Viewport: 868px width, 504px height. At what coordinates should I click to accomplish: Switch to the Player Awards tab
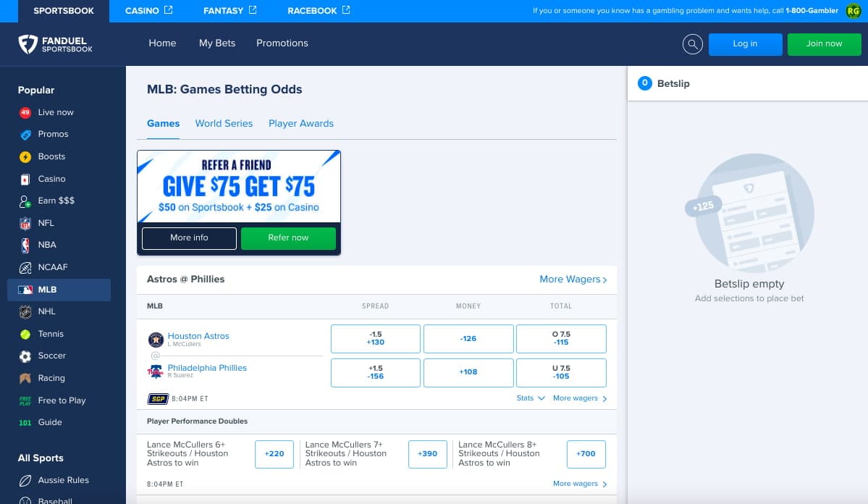click(301, 124)
